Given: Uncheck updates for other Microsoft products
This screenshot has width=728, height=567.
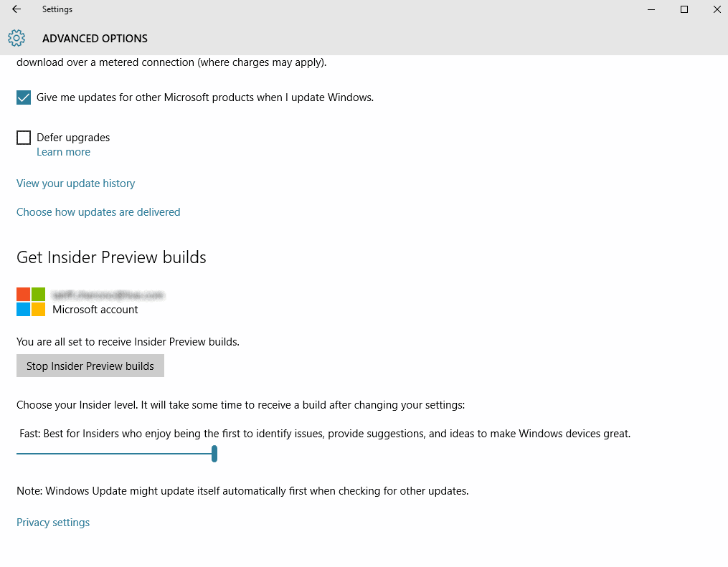Looking at the screenshot, I should click(x=24, y=97).
